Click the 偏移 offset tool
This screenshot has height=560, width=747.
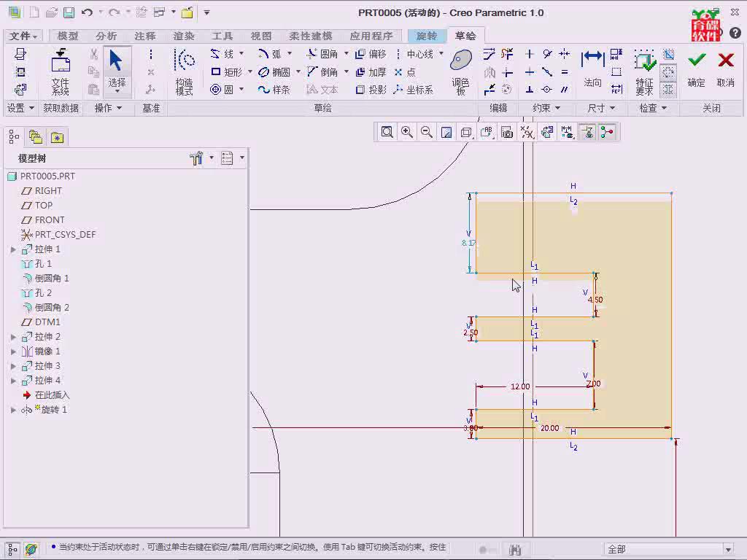[371, 54]
